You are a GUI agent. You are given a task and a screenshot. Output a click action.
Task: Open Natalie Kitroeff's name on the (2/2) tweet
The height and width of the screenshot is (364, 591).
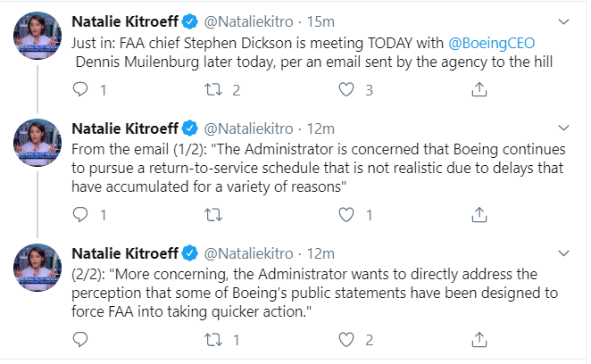click(x=125, y=253)
